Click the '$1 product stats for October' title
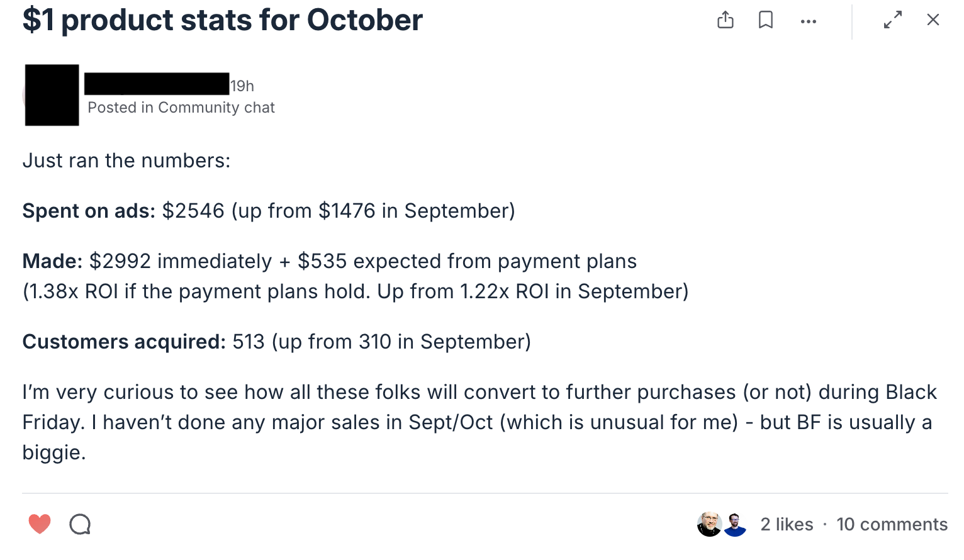Viewport: 964px width, 560px height. [x=223, y=20]
